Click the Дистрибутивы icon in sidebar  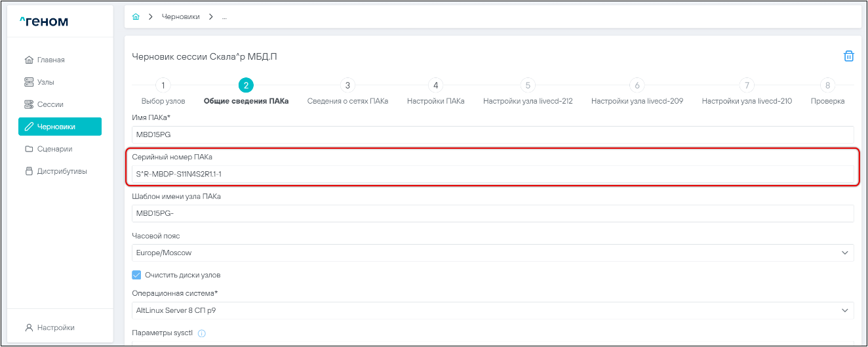point(28,171)
